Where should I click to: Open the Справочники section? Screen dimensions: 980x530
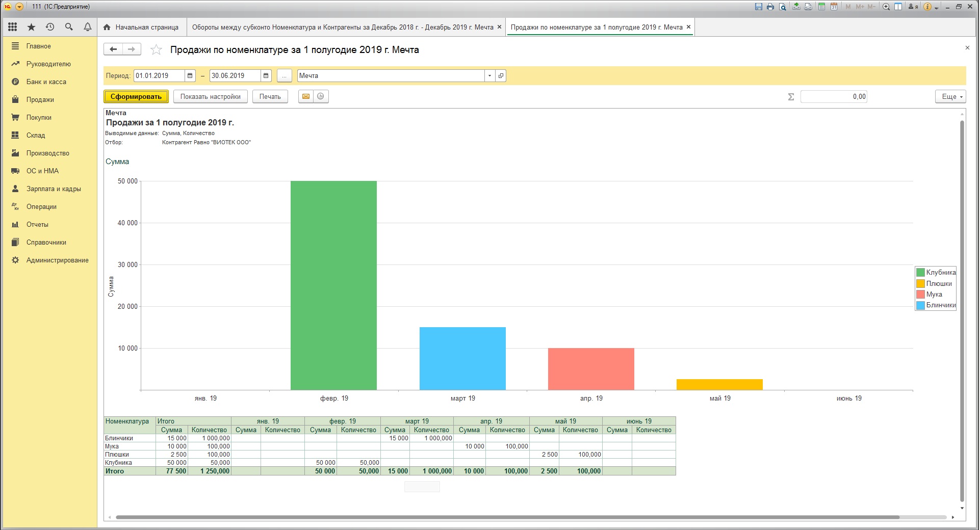(x=46, y=242)
